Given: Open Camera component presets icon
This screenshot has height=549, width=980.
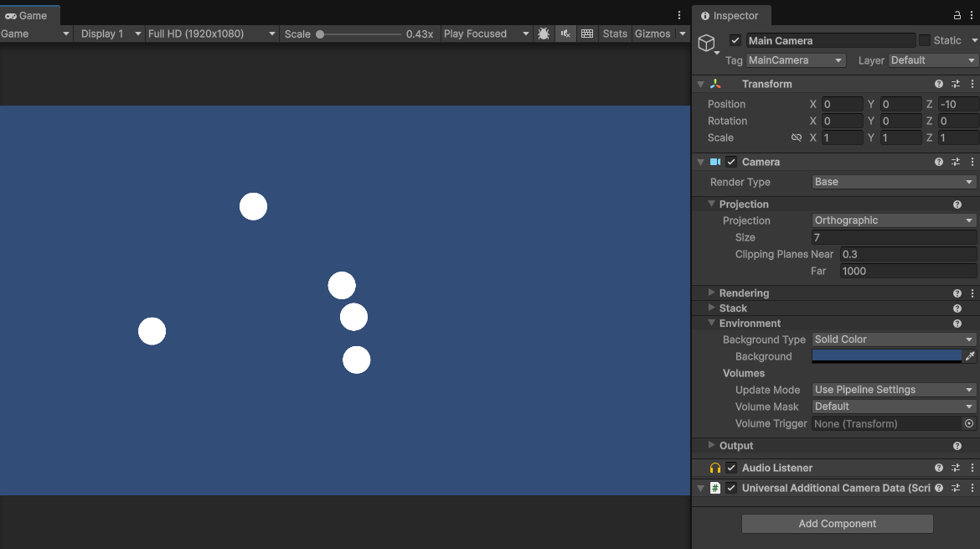Looking at the screenshot, I should (x=956, y=162).
